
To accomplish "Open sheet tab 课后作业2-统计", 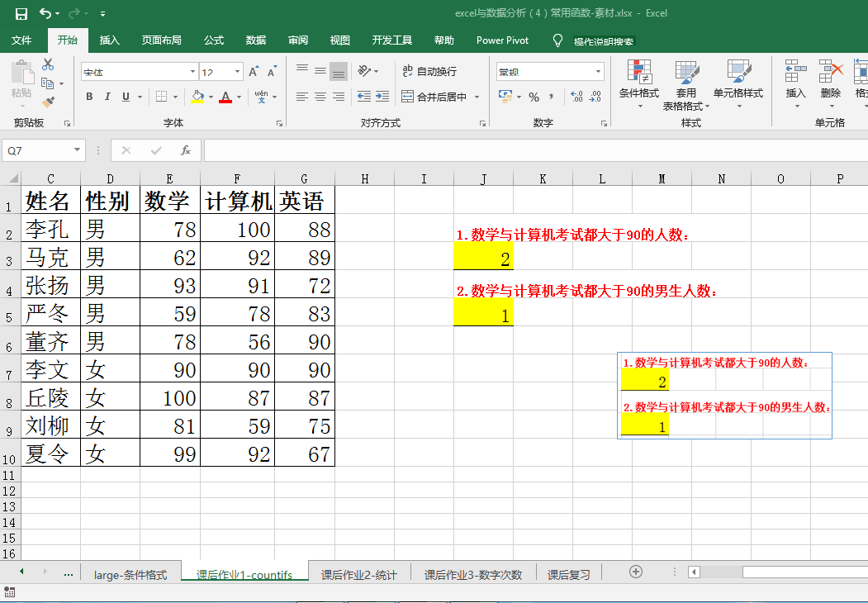I will pos(358,575).
